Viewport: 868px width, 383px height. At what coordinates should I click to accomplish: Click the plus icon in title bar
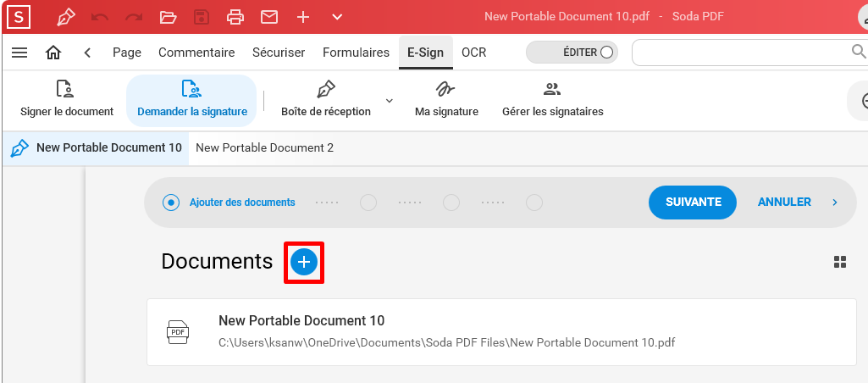(x=303, y=17)
